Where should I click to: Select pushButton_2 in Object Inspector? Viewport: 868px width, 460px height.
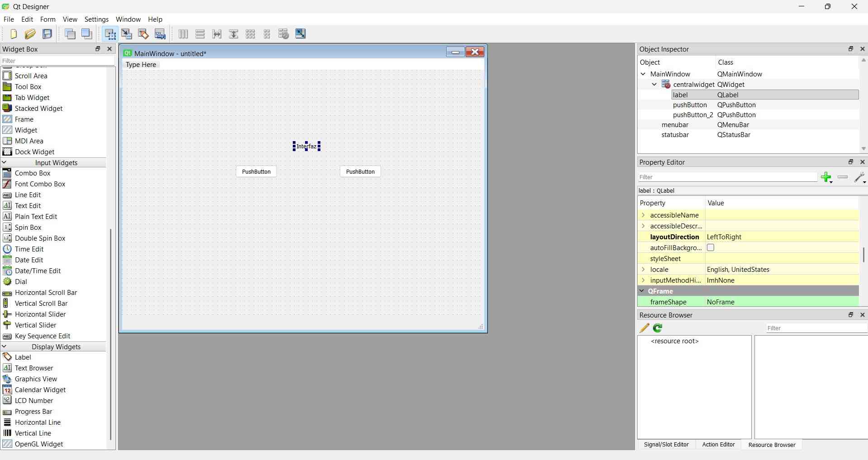[x=692, y=115]
